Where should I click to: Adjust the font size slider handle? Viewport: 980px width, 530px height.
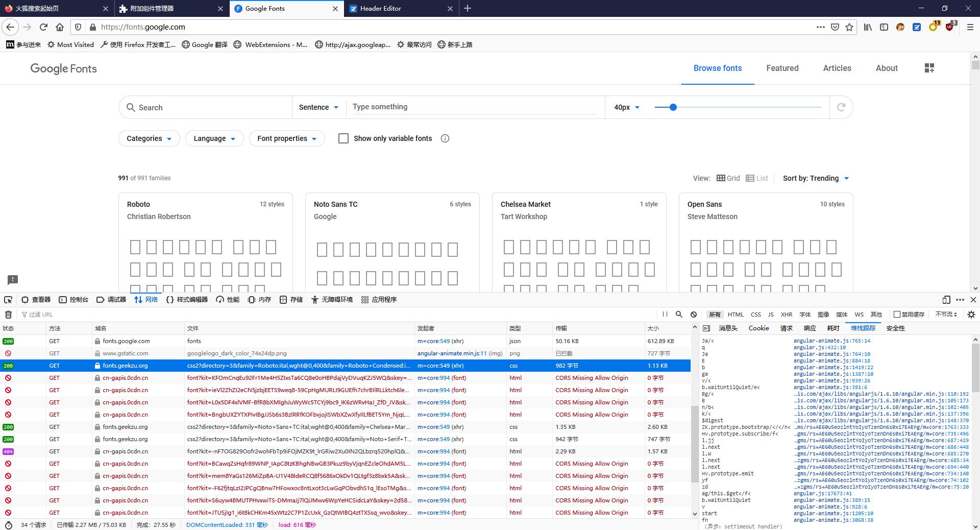click(x=673, y=107)
